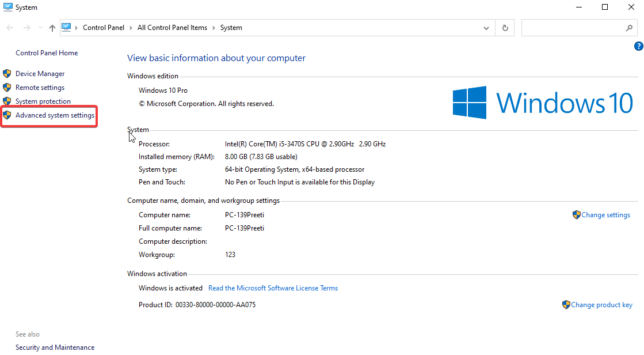Navigate to All Control Panel Items breadcrumb
This screenshot has height=355, width=644.
[x=173, y=28]
